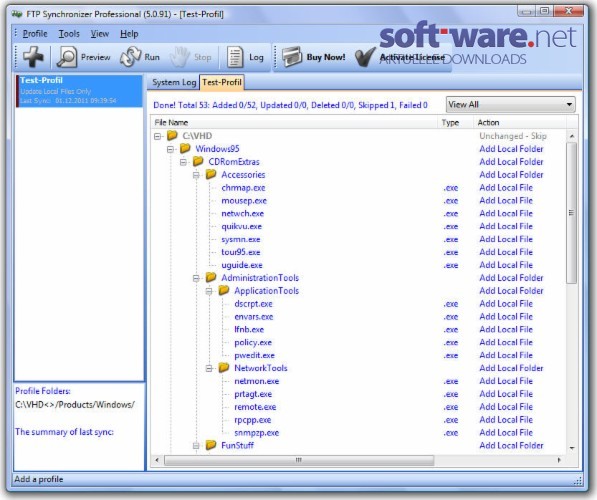Click the Preview magnifier toolbar icon

click(67, 57)
